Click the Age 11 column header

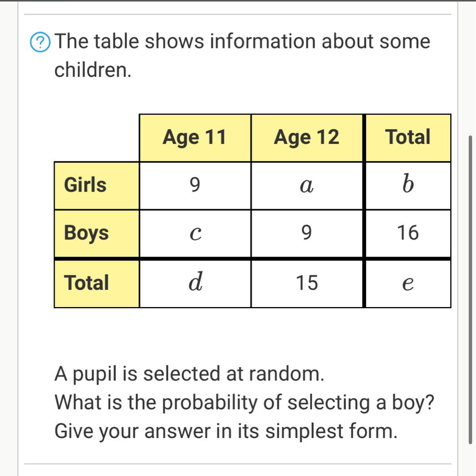coord(194,137)
